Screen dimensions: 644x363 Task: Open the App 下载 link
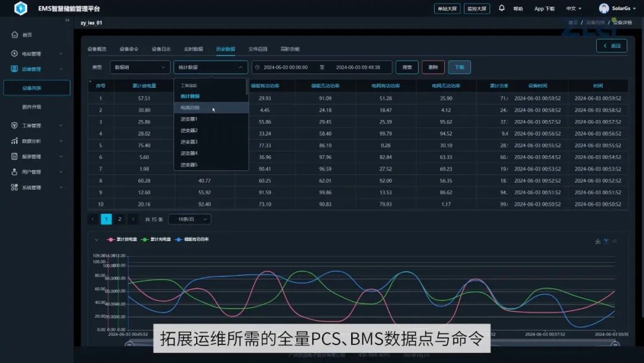coord(544,8)
